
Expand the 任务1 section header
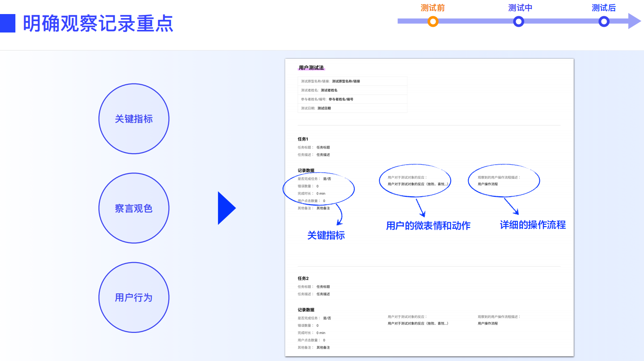(303, 140)
